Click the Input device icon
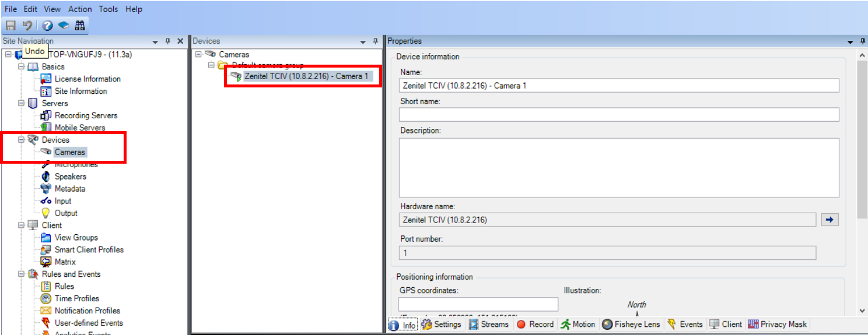This screenshot has width=868, height=335. click(45, 201)
